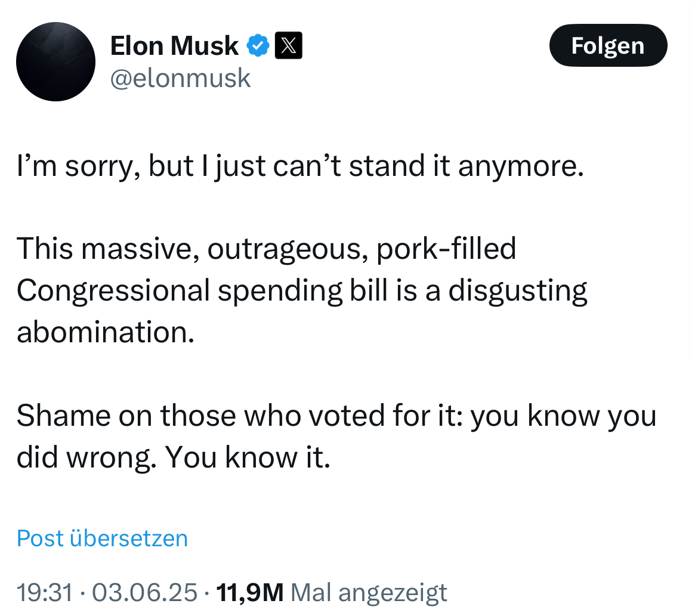This screenshot has width=698, height=616.
Task: Click the 03.06.25 post date
Action: point(144,592)
